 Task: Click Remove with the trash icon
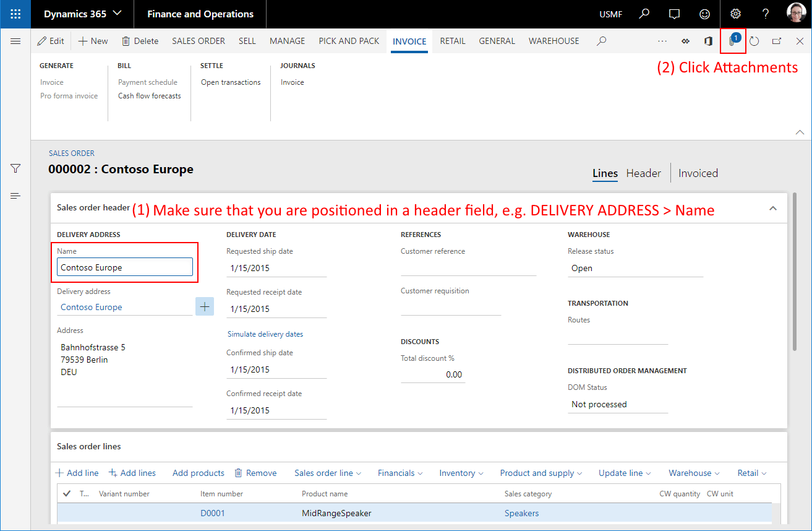pyautogui.click(x=255, y=473)
